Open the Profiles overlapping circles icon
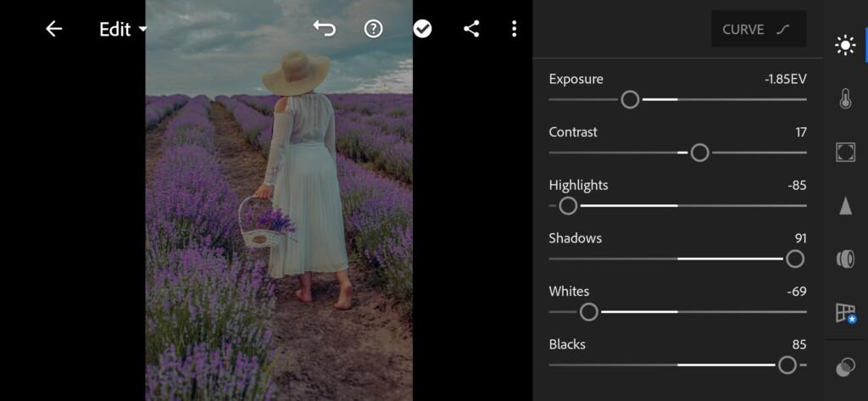 (x=844, y=367)
